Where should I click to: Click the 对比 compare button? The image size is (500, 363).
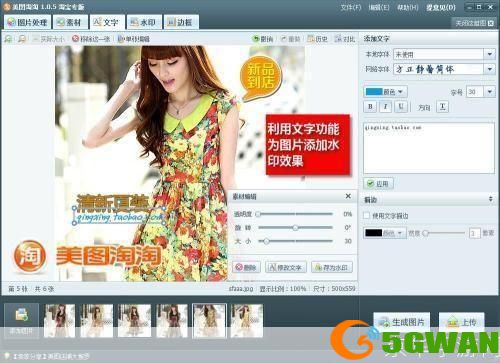click(x=345, y=39)
